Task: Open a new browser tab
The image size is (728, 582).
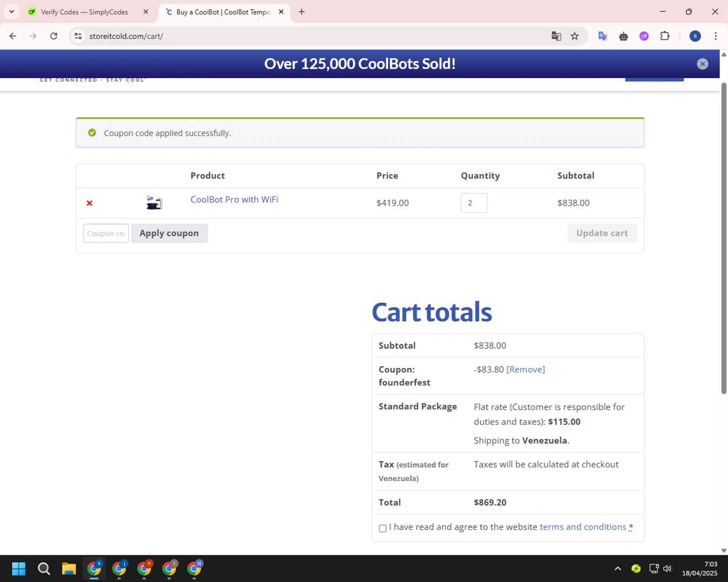Action: (302, 12)
